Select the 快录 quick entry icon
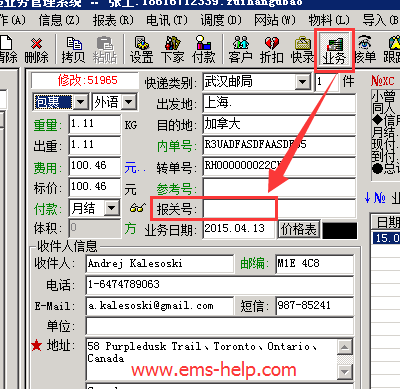 tap(302, 50)
